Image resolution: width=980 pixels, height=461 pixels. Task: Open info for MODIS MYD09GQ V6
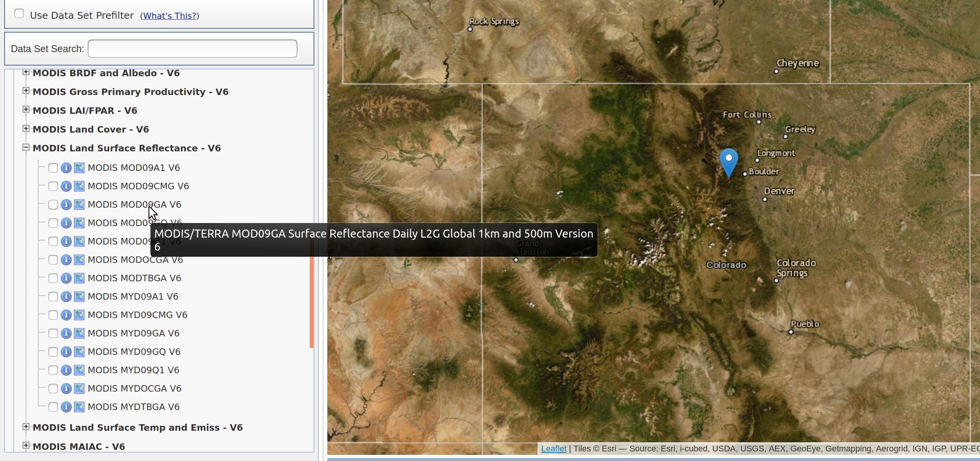66,351
